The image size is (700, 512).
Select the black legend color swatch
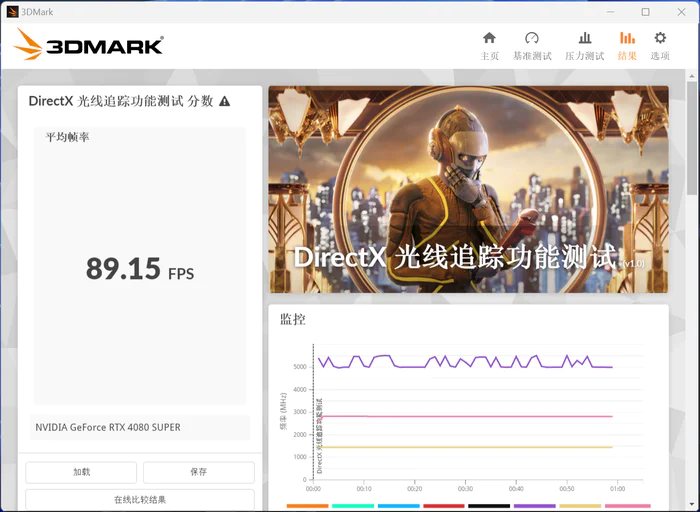point(489,506)
